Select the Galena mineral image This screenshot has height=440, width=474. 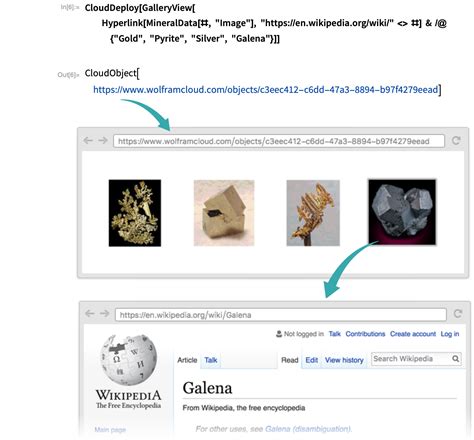pyautogui.click(x=402, y=212)
